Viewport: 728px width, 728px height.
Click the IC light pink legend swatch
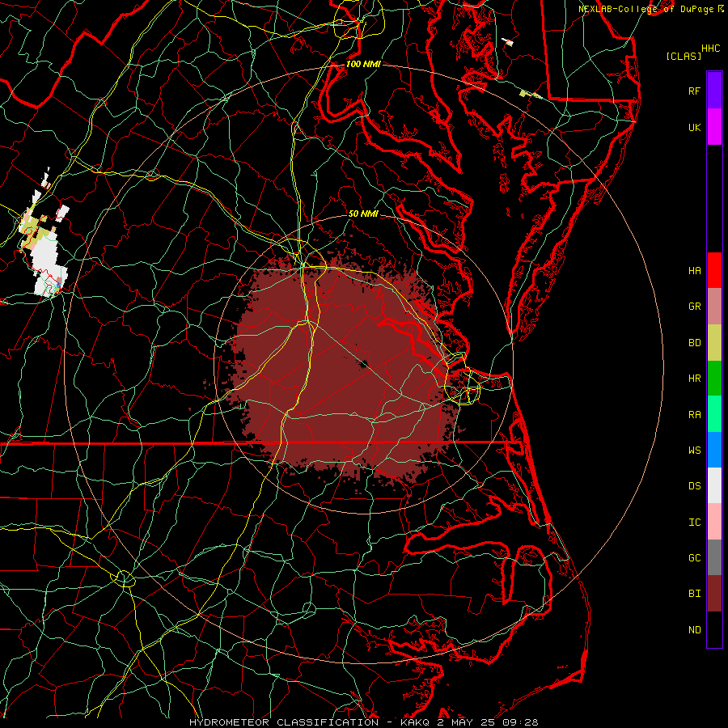[714, 522]
